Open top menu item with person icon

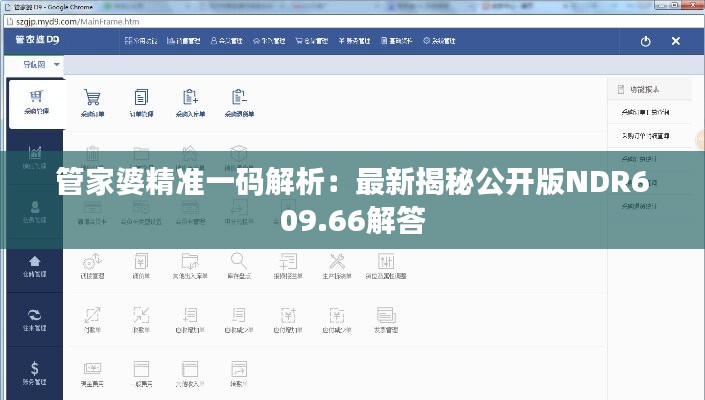pos(227,41)
